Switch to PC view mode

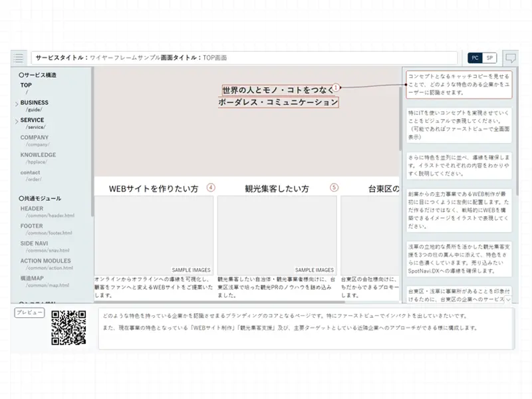pyautogui.click(x=475, y=58)
